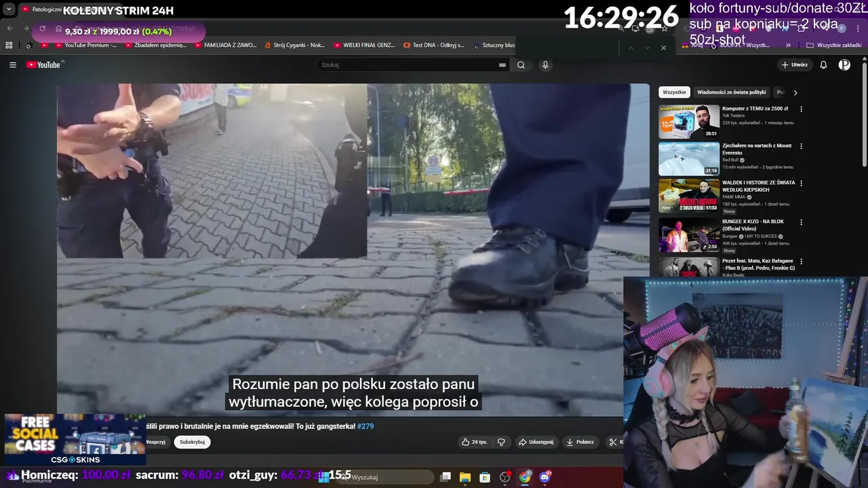868x488 pixels.
Task: Open WALDEK I HISTORIE ZE ŚWIATA thumbnail
Action: (x=689, y=196)
